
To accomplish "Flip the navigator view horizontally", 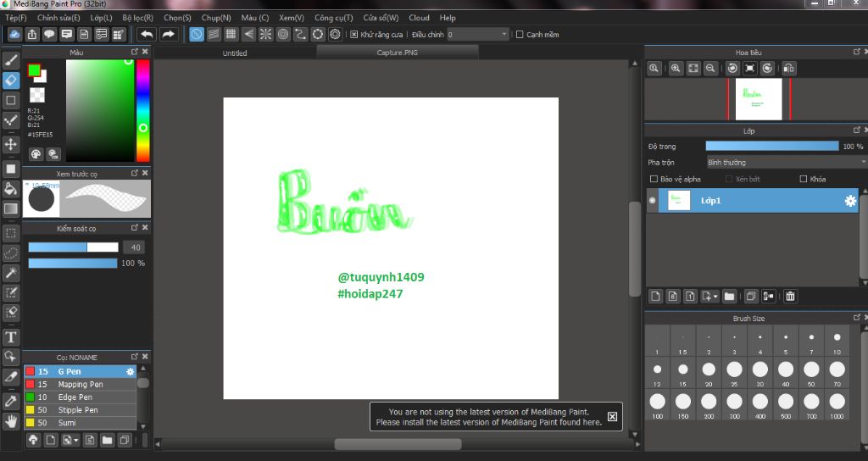I will pos(789,68).
